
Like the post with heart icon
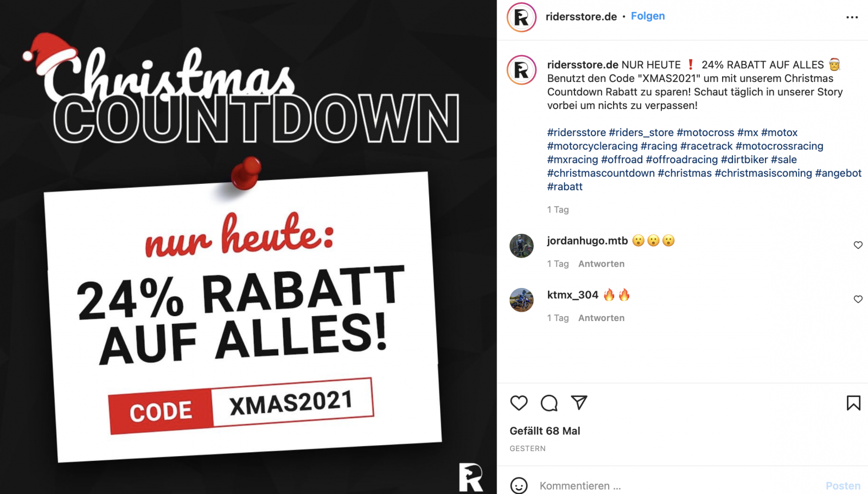(519, 403)
